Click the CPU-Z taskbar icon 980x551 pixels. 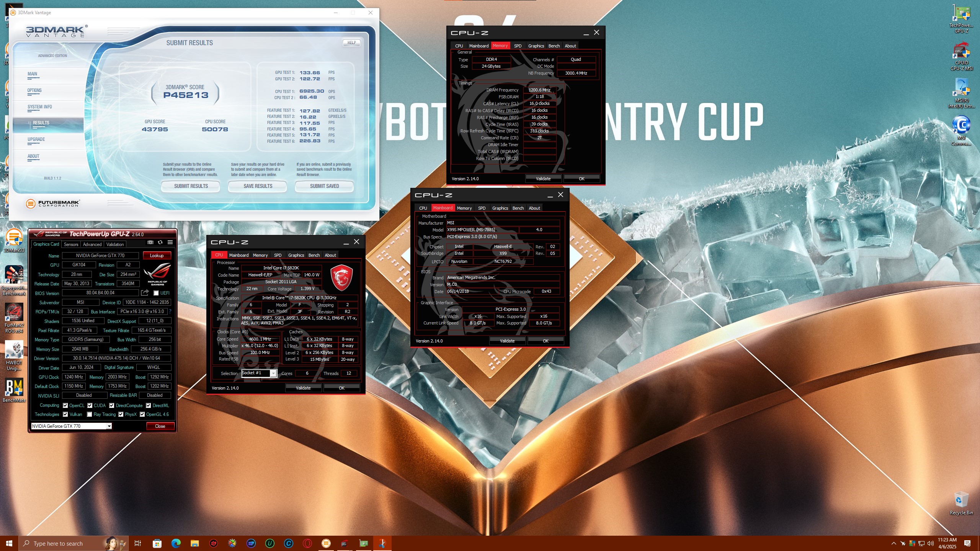345,543
